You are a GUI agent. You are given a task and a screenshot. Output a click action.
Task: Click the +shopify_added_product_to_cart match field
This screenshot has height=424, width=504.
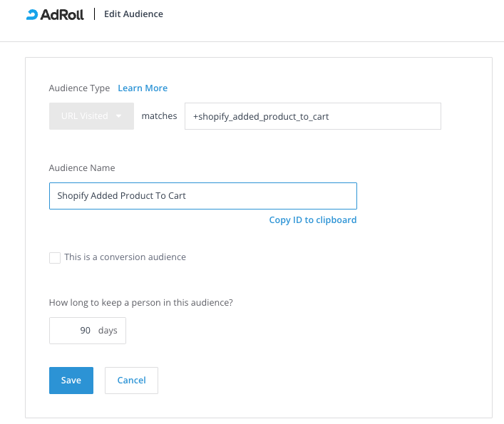point(312,117)
